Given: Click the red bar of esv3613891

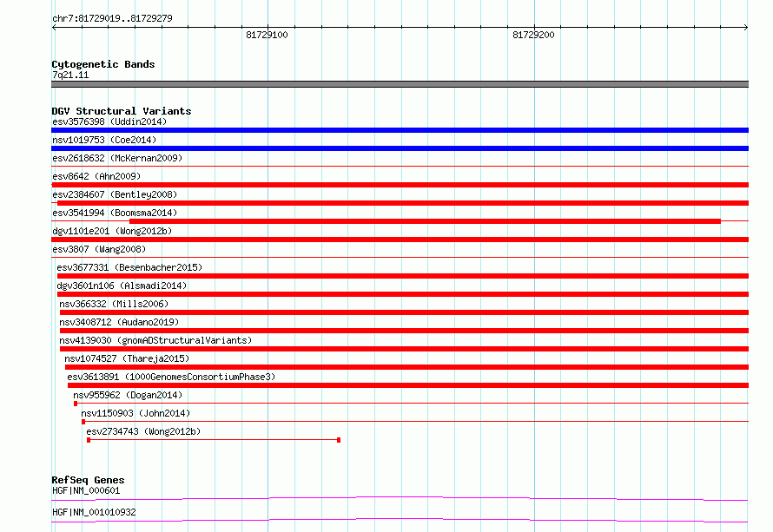Looking at the screenshot, I should 408,385.
